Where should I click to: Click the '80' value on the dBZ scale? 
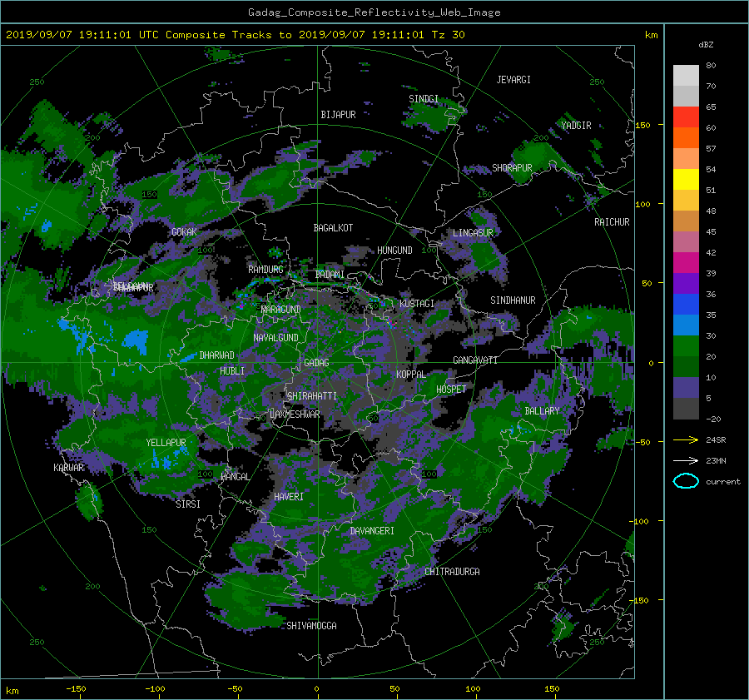point(711,66)
